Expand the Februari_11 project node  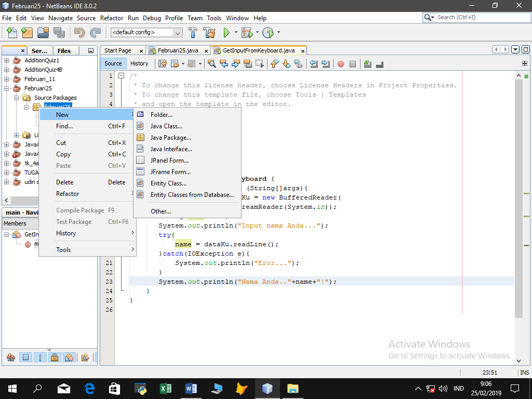pyautogui.click(x=6, y=79)
